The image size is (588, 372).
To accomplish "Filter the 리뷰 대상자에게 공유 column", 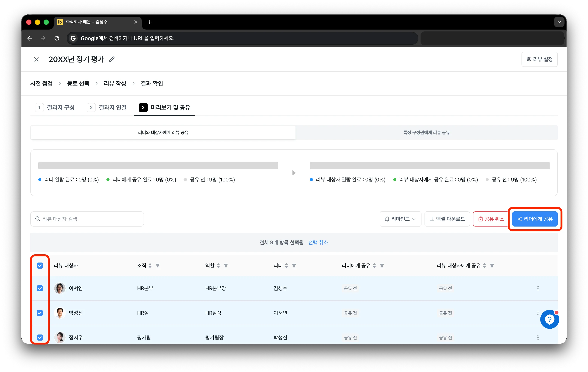I will (492, 265).
